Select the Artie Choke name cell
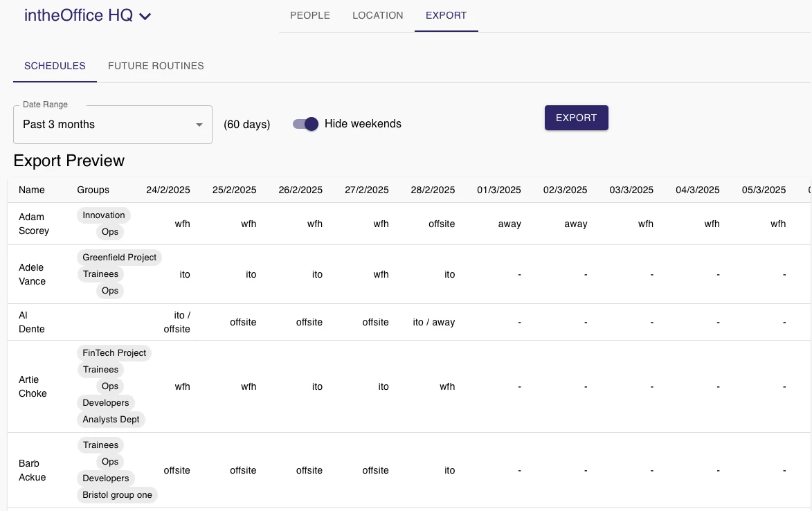 click(x=33, y=386)
